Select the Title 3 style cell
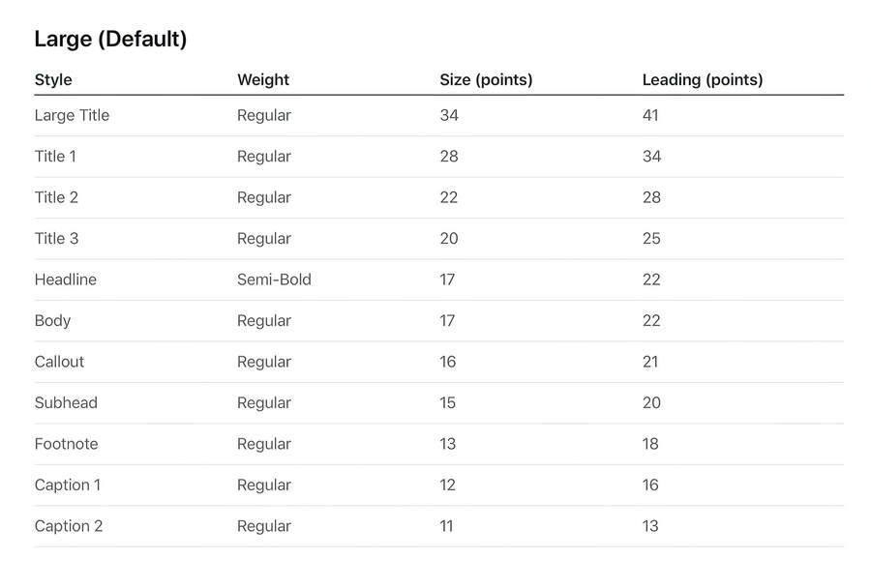Screen dimensions: 871x588 tap(56, 239)
